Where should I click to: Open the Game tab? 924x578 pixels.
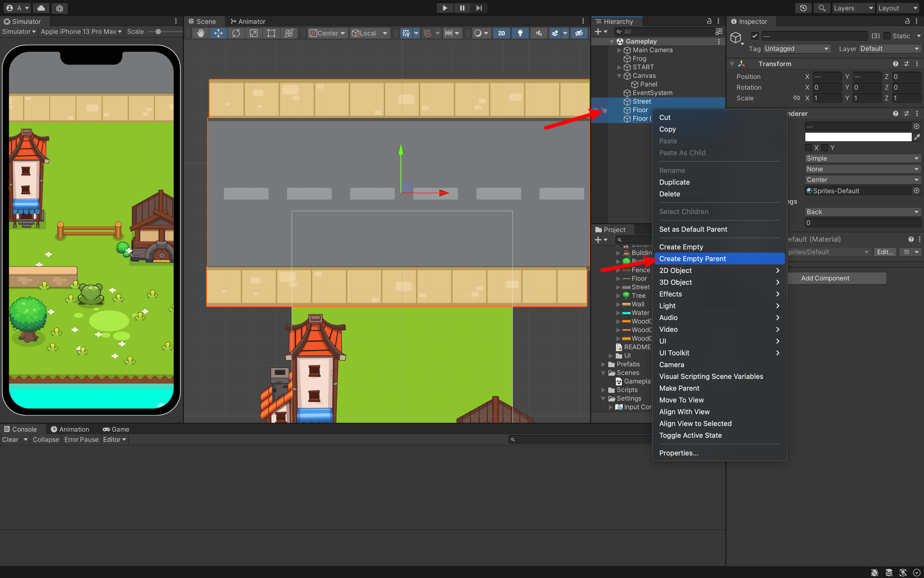116,429
